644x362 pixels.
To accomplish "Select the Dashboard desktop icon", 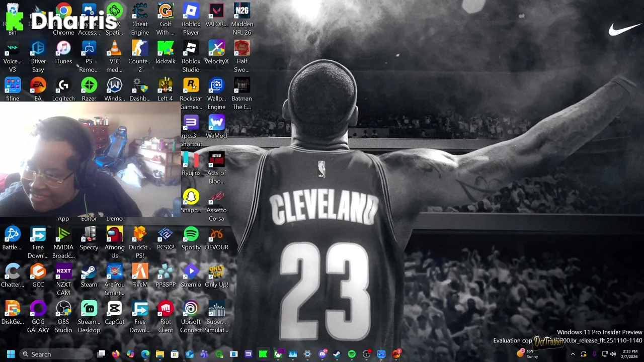I will 140,89.
